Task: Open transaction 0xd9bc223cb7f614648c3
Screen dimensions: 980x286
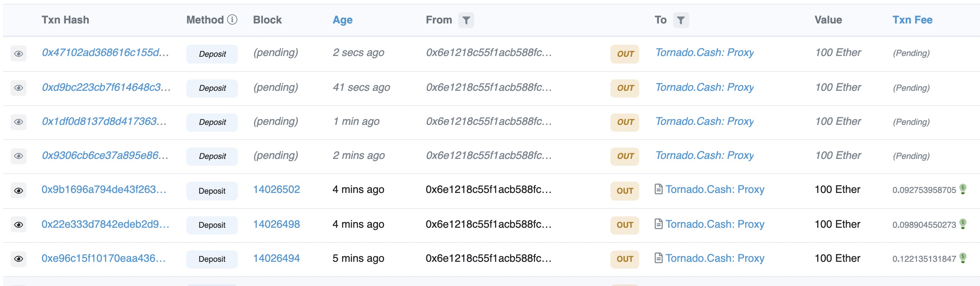Action: pos(106,87)
